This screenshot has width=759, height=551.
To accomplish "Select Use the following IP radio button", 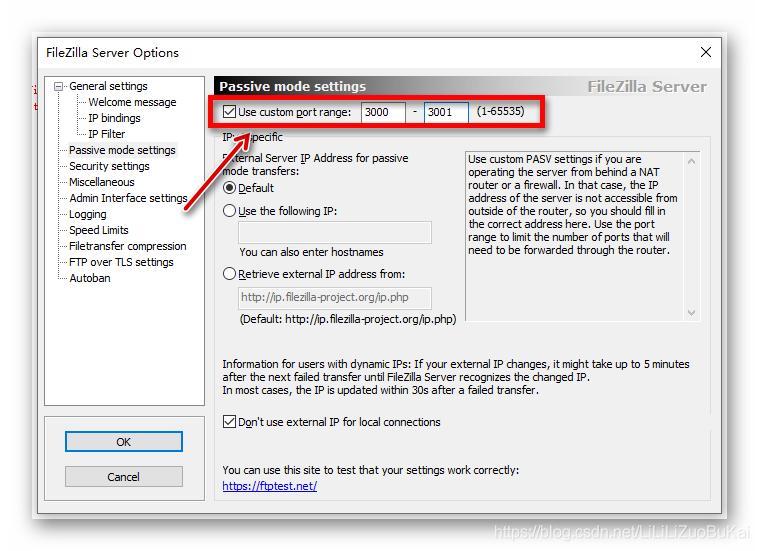I will (229, 211).
